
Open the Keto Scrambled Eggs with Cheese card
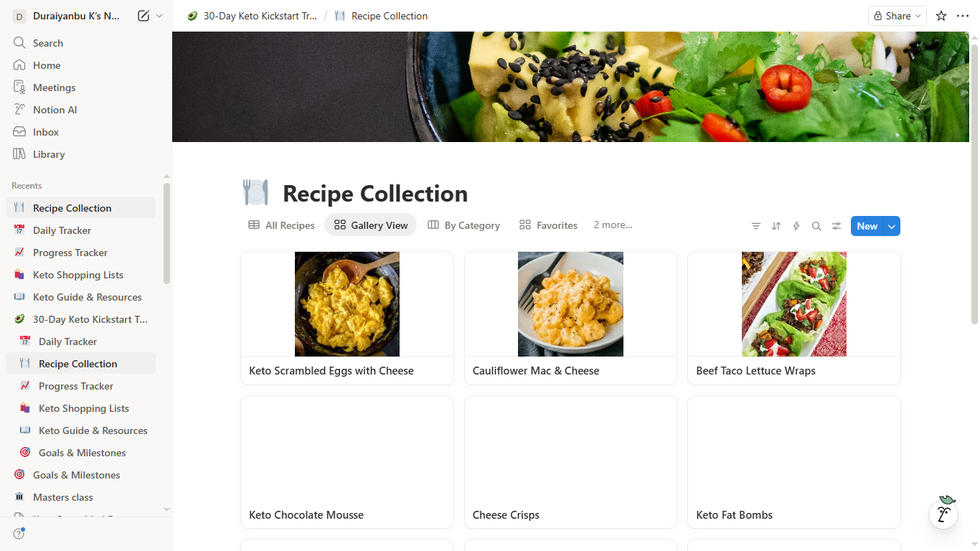tap(347, 318)
